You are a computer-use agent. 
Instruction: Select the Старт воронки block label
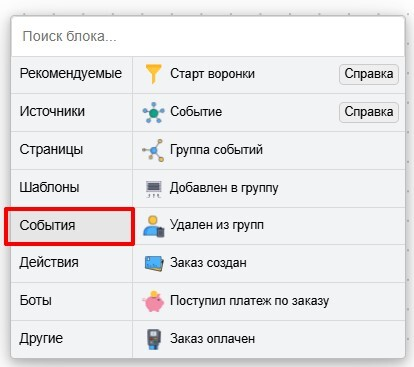pos(212,74)
